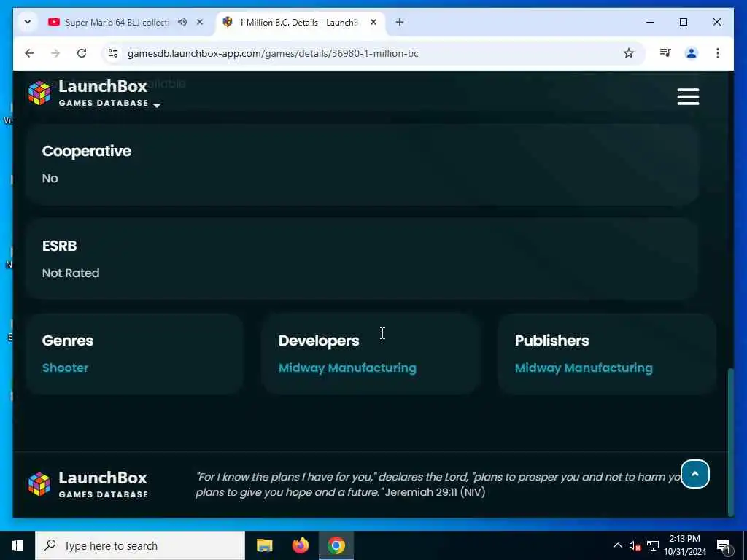
Task: Click the Chrome taskbar icon
Action: click(336, 545)
